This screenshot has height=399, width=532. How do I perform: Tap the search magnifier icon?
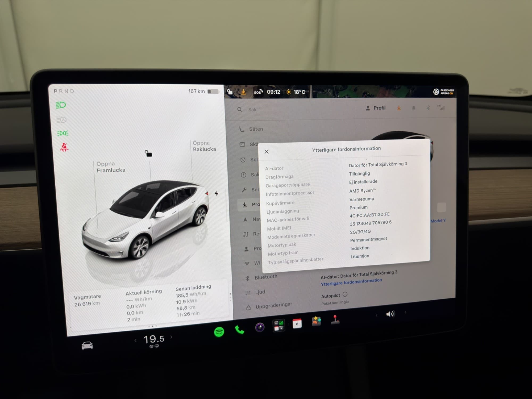pyautogui.click(x=240, y=109)
